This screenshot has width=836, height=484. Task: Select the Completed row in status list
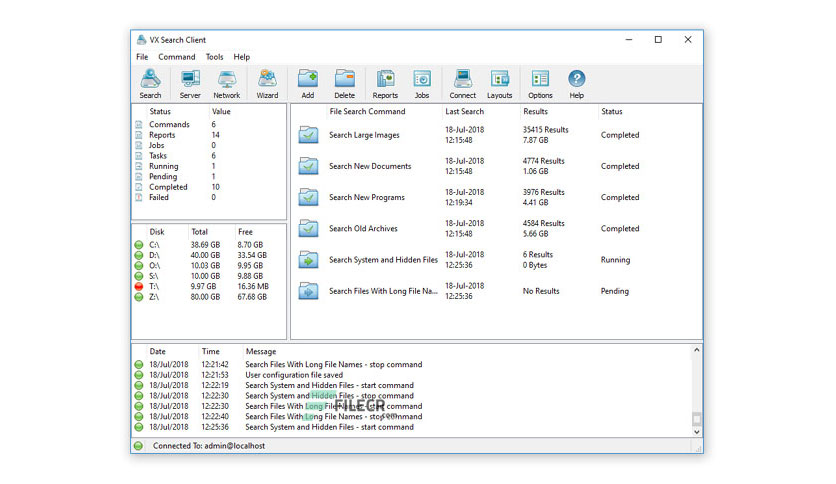coord(209,187)
